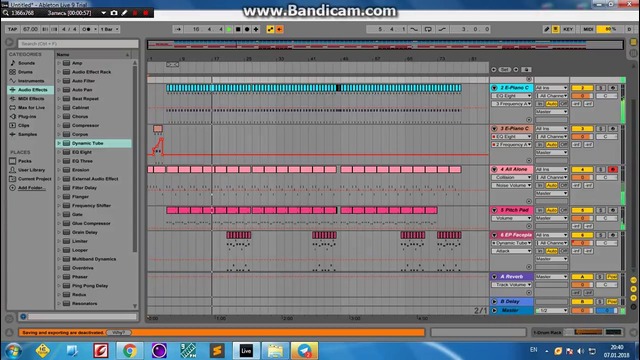This screenshot has width=640, height=360.
Task: Click the Stop button in transport
Action: pyautogui.click(x=238, y=29)
